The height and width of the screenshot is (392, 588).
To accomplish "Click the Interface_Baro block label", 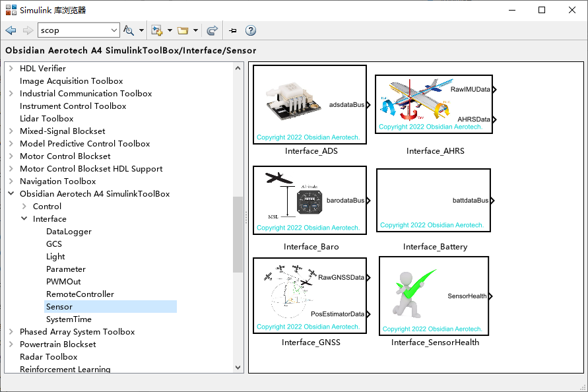I will coord(311,247).
